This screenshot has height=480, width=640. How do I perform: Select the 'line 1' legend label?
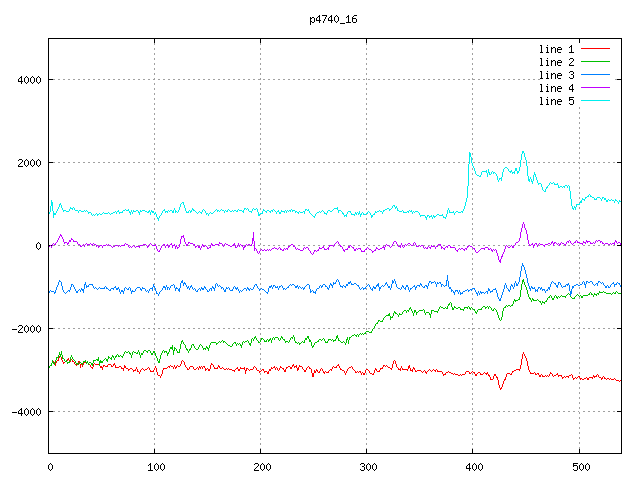click(556, 49)
